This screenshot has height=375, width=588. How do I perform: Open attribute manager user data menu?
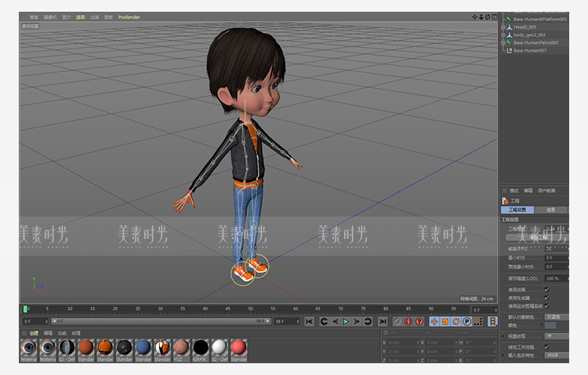click(546, 191)
